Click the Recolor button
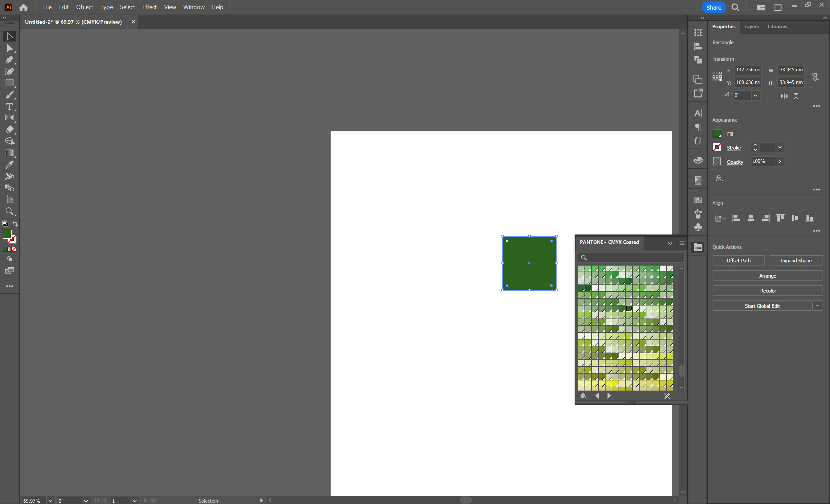 [767, 291]
